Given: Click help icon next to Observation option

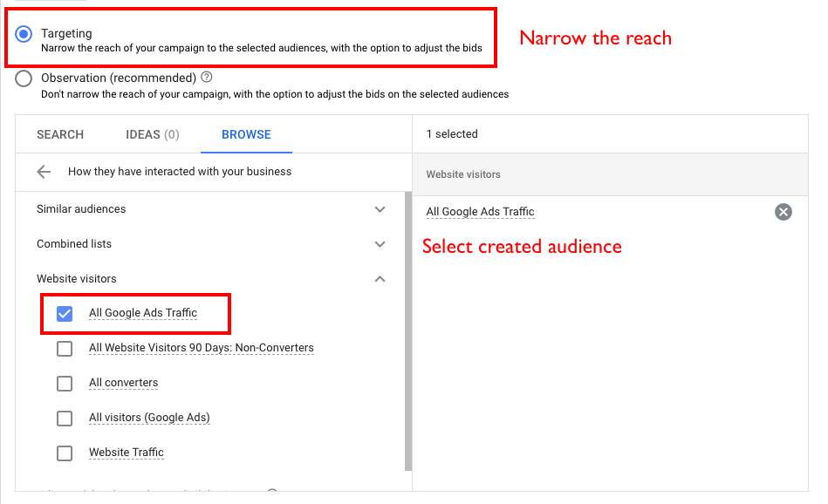Looking at the screenshot, I should (x=207, y=78).
